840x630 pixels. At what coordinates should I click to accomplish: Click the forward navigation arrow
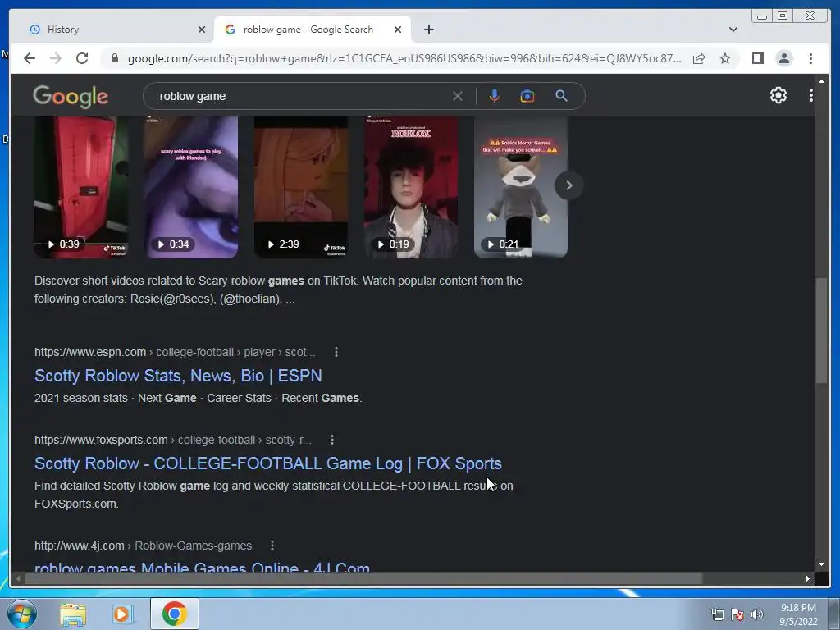pos(56,58)
